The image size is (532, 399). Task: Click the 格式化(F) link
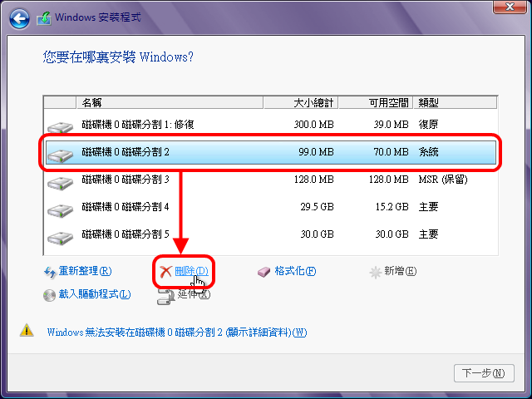(x=295, y=271)
